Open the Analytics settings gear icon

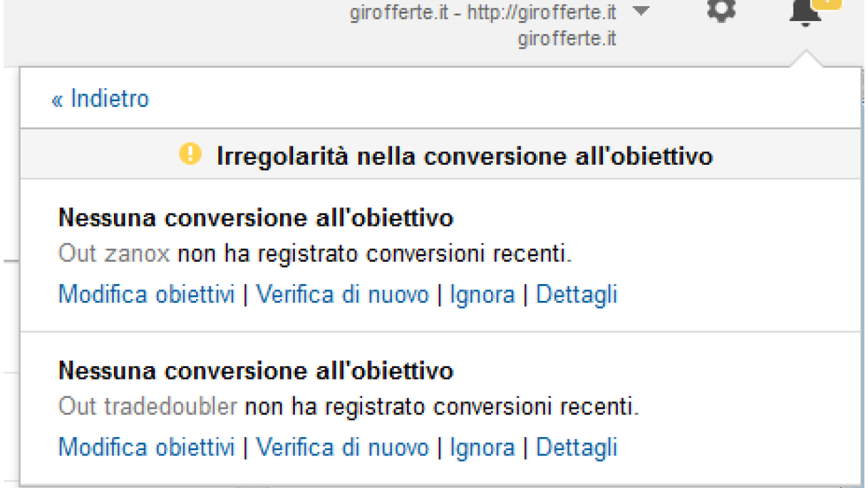pos(721,10)
